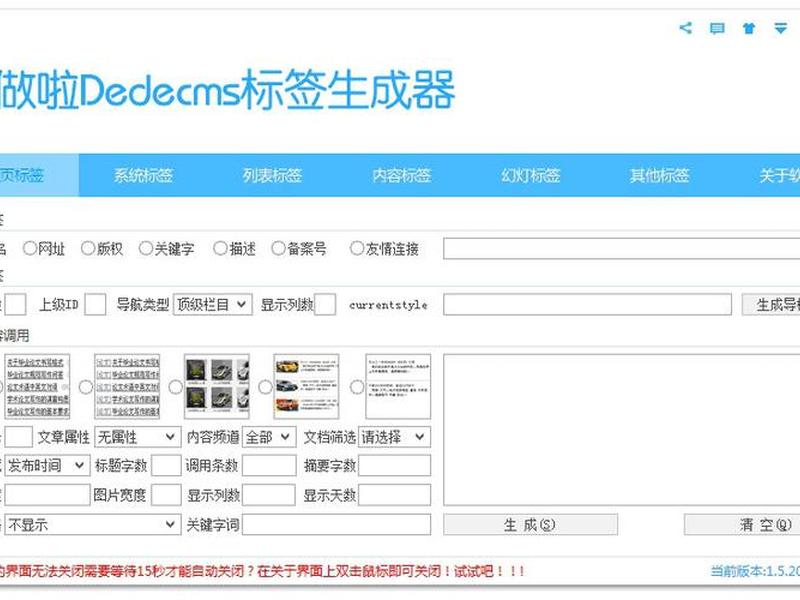Choose the radio for bracketed text list layout
800x600 pixels.
pos(86,387)
